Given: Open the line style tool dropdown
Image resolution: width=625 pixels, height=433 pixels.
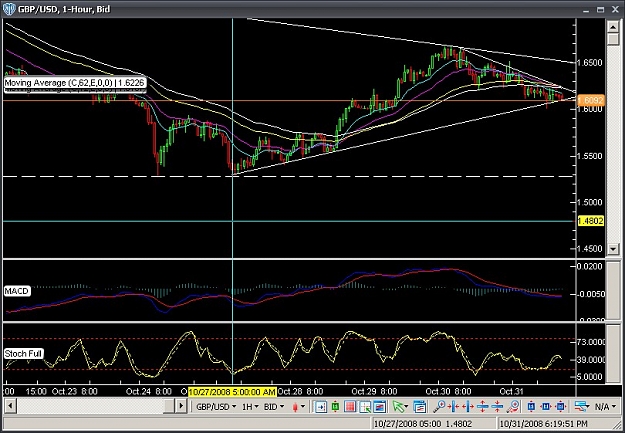Looking at the screenshot, I should (x=582, y=407).
